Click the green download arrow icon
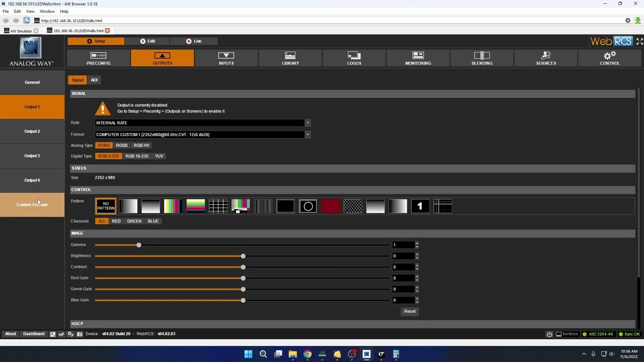Viewport: 644px width, 362px height. (638, 21)
